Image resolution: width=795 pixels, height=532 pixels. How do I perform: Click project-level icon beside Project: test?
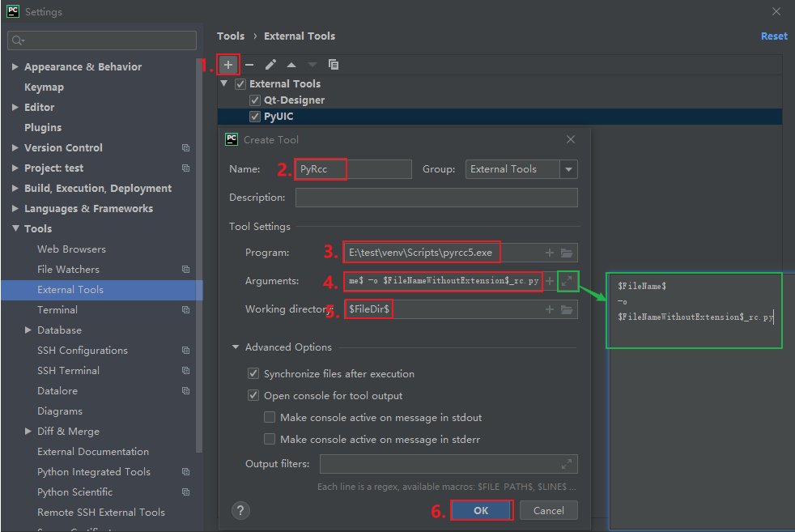(185, 168)
